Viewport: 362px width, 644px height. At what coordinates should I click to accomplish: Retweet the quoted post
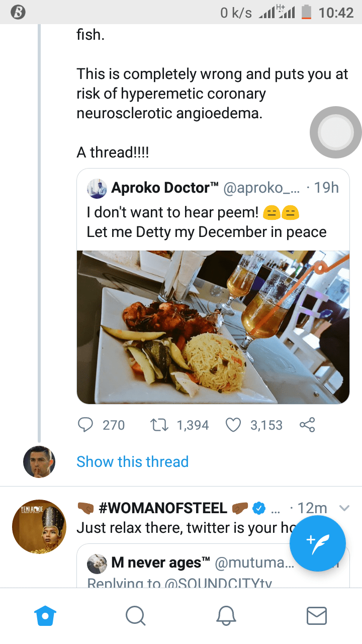pyautogui.click(x=159, y=425)
